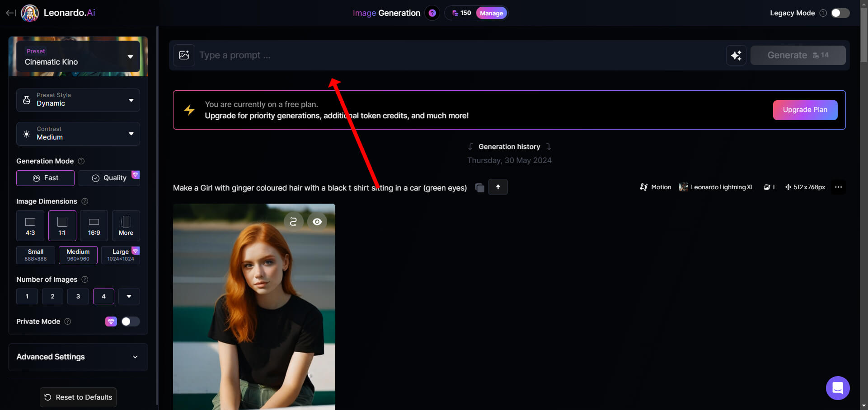Focus the Type a prompt input field
Screen dimensions: 868x410
pos(459,55)
